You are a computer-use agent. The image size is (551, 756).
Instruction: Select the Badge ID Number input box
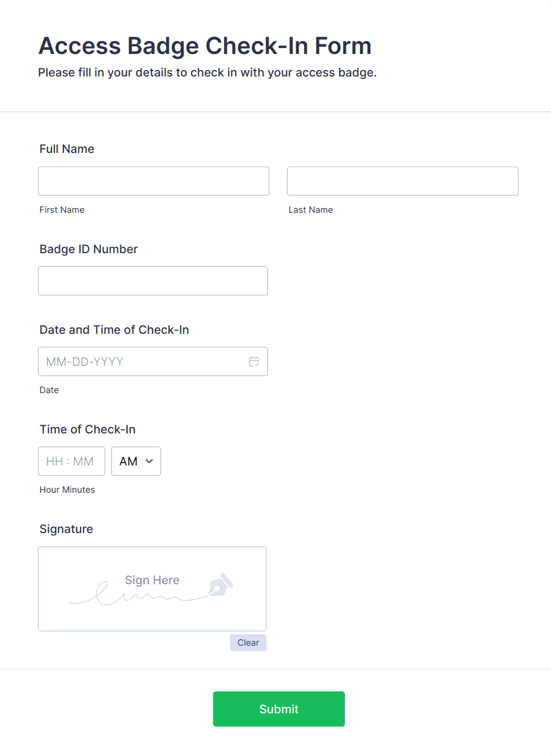tap(153, 280)
